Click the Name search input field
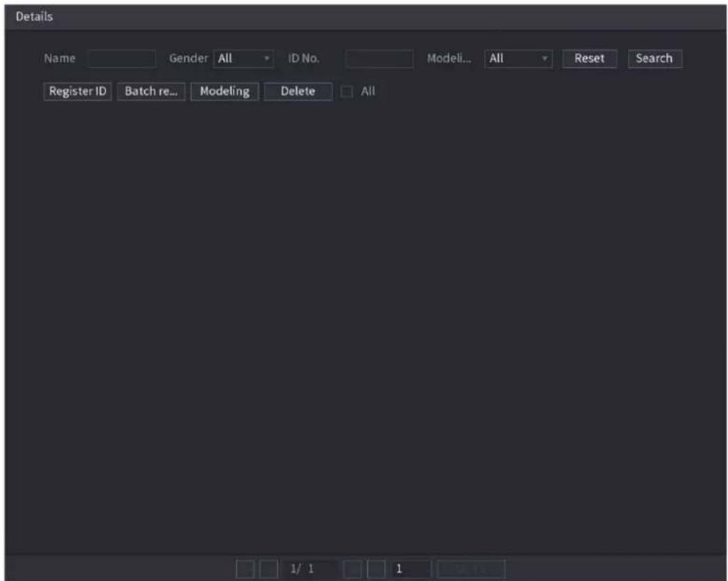Screen dimensions: 728x581 (122, 59)
